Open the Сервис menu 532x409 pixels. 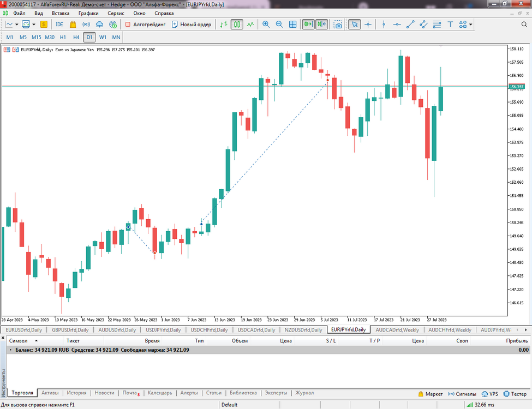click(x=116, y=13)
